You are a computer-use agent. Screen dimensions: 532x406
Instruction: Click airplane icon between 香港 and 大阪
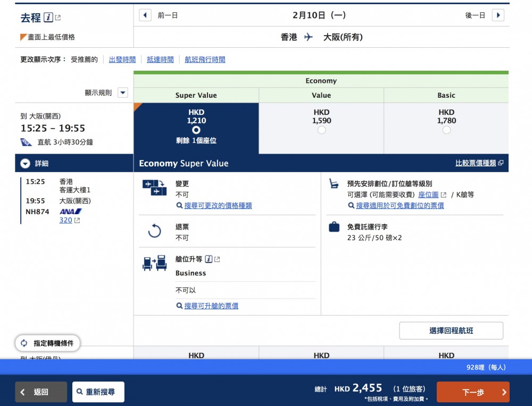coord(309,37)
